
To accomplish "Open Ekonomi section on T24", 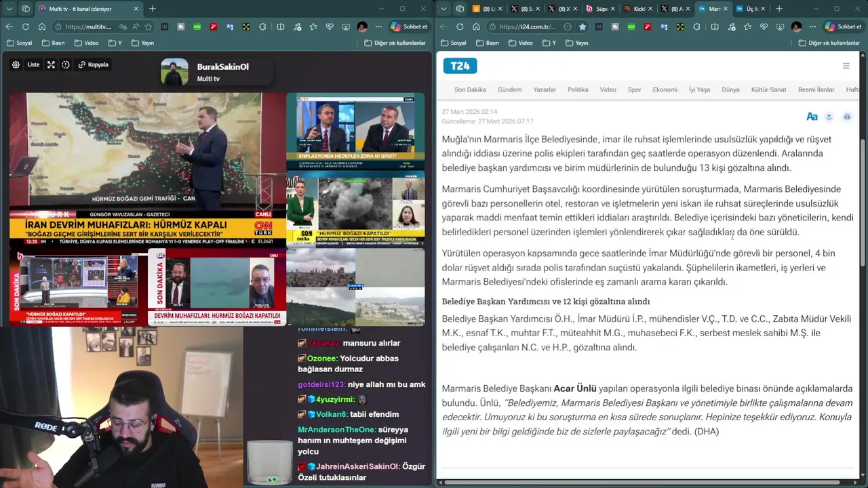I will point(665,89).
